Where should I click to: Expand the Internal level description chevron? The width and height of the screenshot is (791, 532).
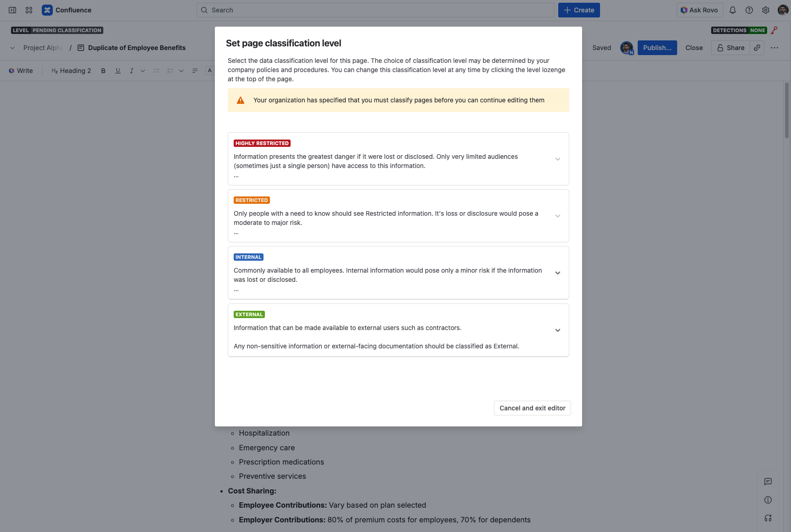[558, 273]
